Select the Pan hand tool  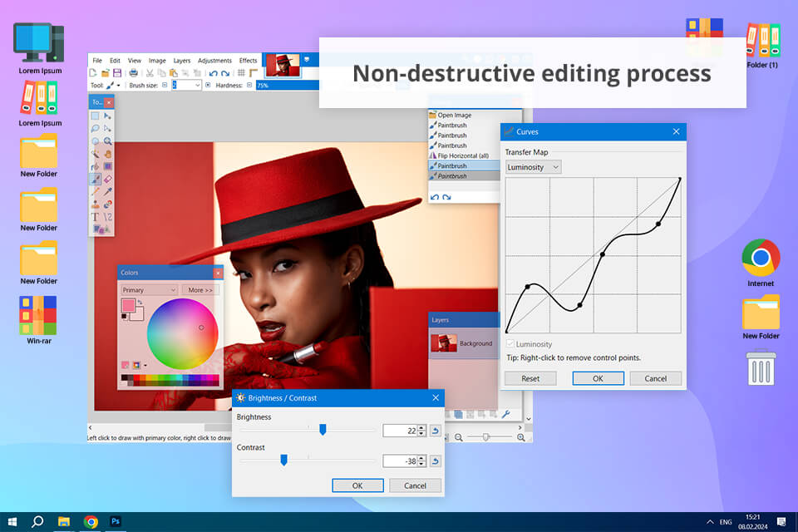tap(107, 154)
